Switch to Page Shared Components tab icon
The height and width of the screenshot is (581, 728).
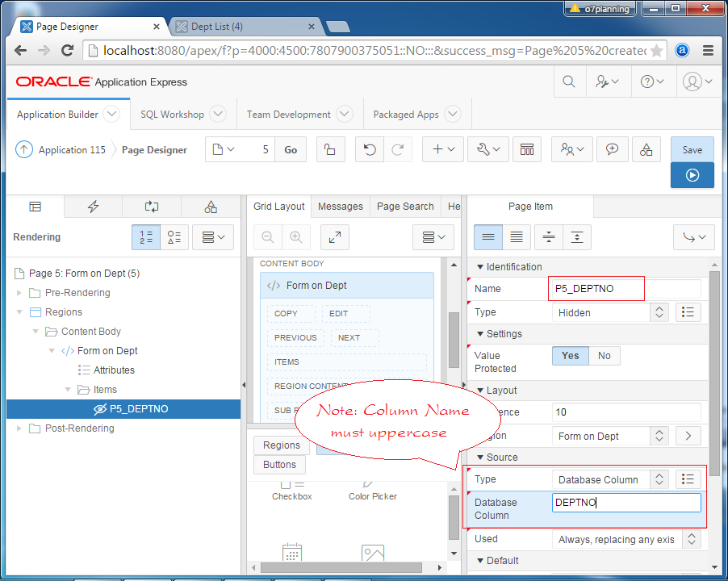(211, 207)
